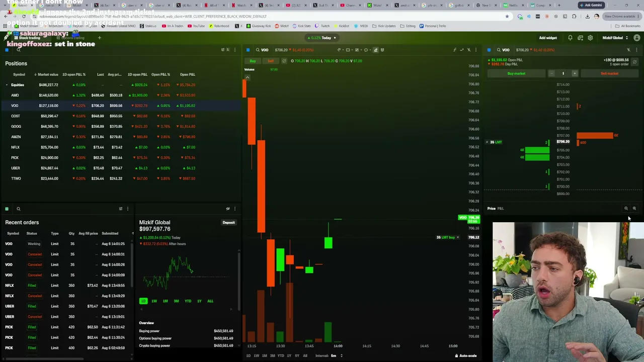
Task: Select the Price tab under the ladder
Action: pos(491,209)
